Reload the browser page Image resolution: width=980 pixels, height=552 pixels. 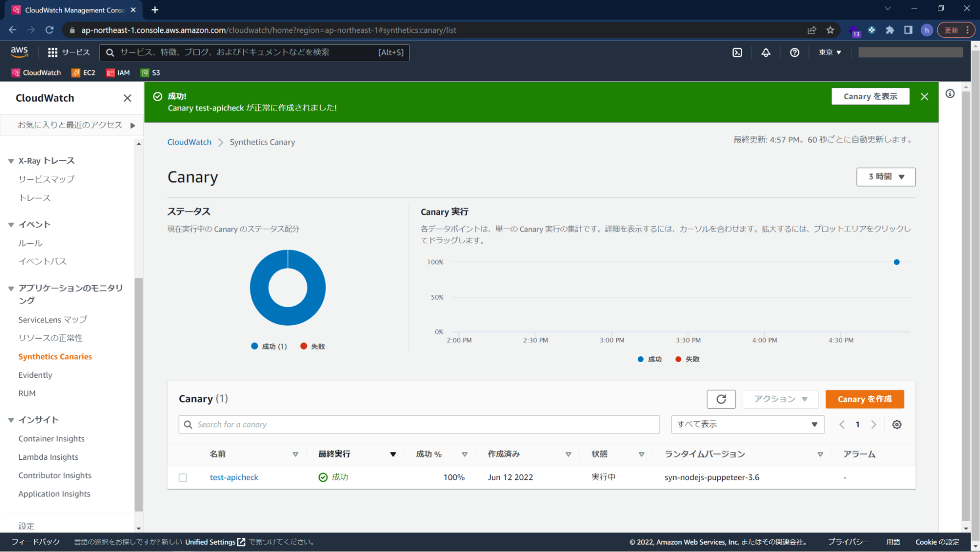50,30
